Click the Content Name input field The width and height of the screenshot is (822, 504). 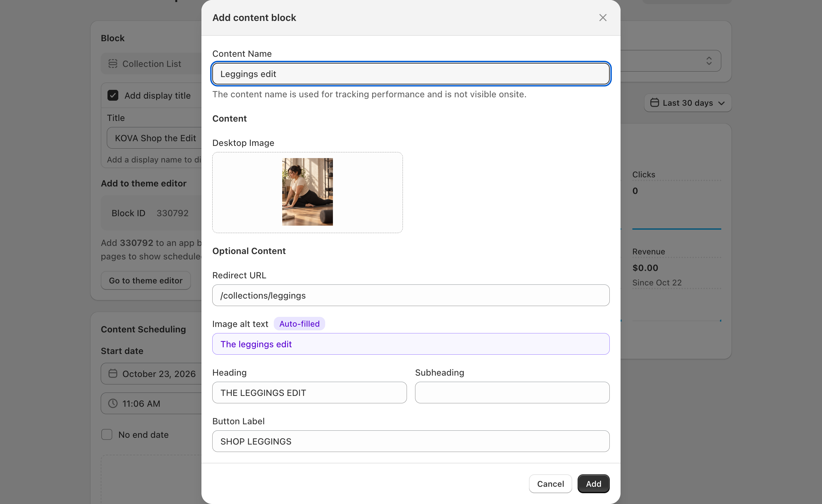[411, 74]
